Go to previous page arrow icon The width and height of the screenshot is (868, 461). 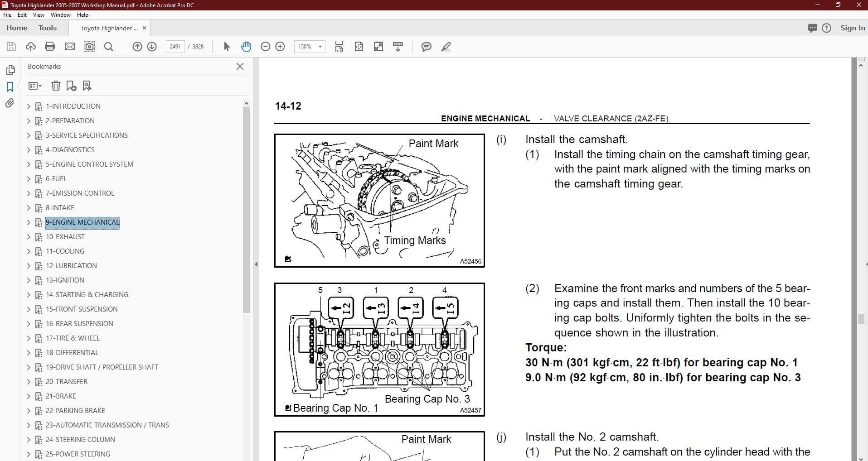(x=137, y=47)
